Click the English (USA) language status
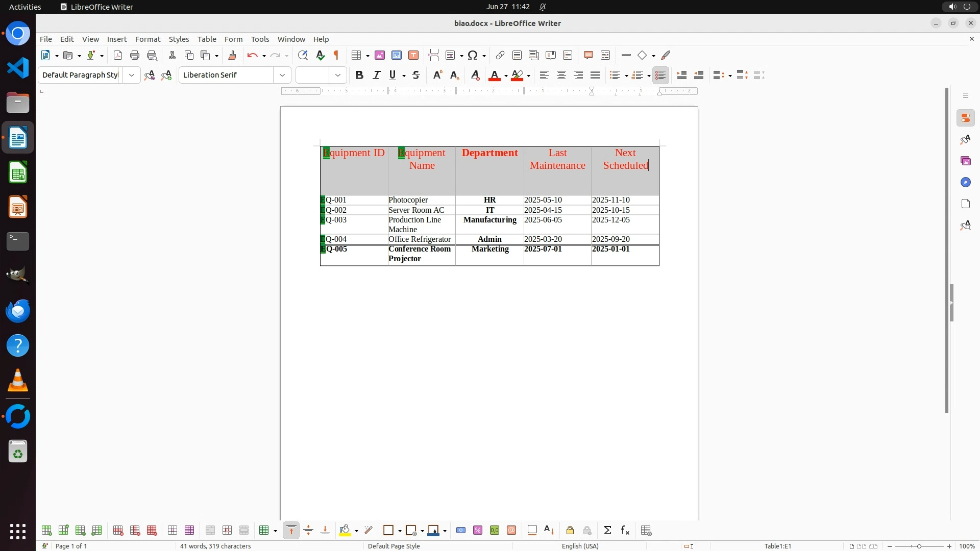 [x=580, y=546]
